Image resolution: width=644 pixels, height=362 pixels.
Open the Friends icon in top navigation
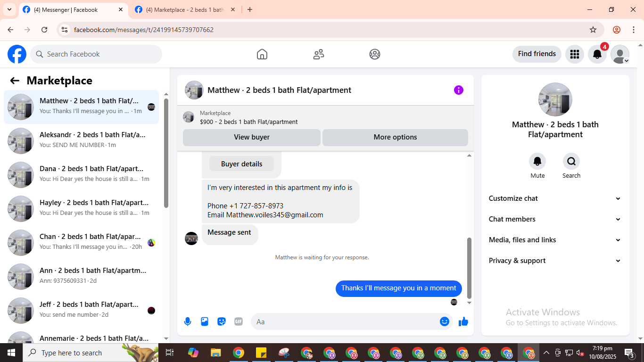319,54
